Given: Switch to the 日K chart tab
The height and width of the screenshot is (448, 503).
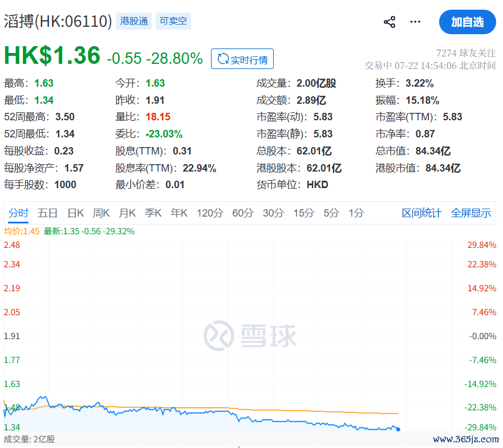Looking at the screenshot, I should tap(76, 213).
